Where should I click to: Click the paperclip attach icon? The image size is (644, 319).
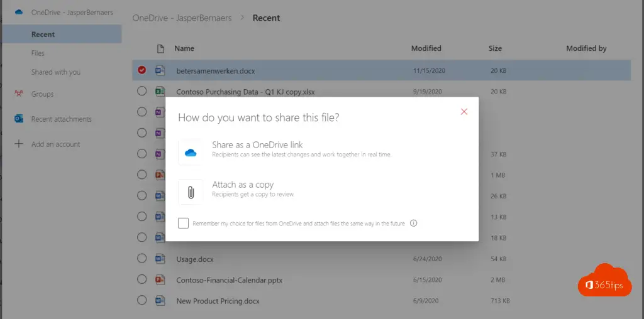(191, 192)
